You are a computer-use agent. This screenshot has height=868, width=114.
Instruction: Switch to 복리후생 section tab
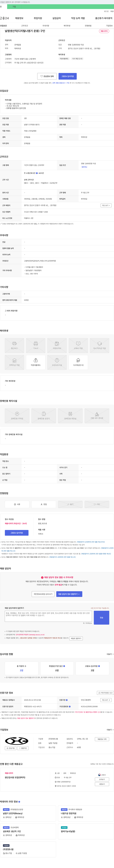(67, 26)
